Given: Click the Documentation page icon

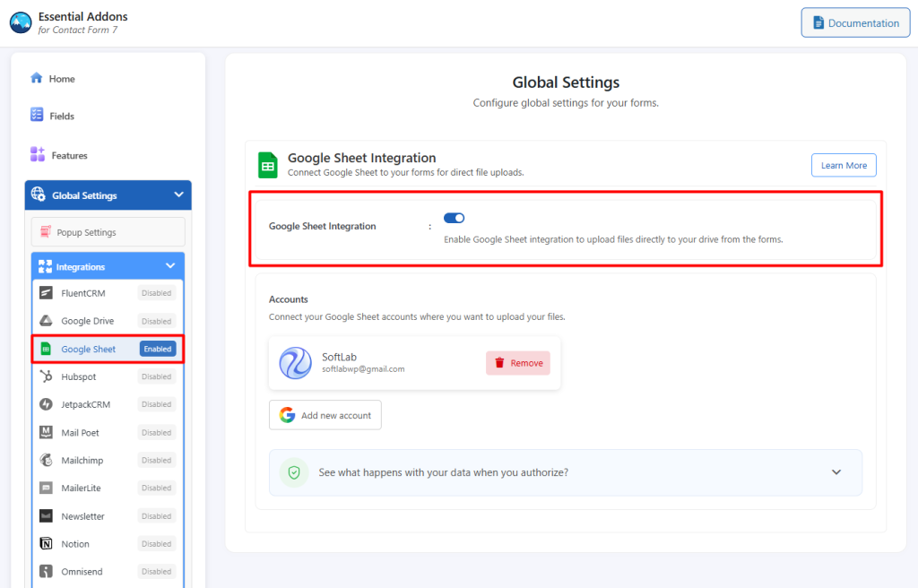Looking at the screenshot, I should click(818, 22).
